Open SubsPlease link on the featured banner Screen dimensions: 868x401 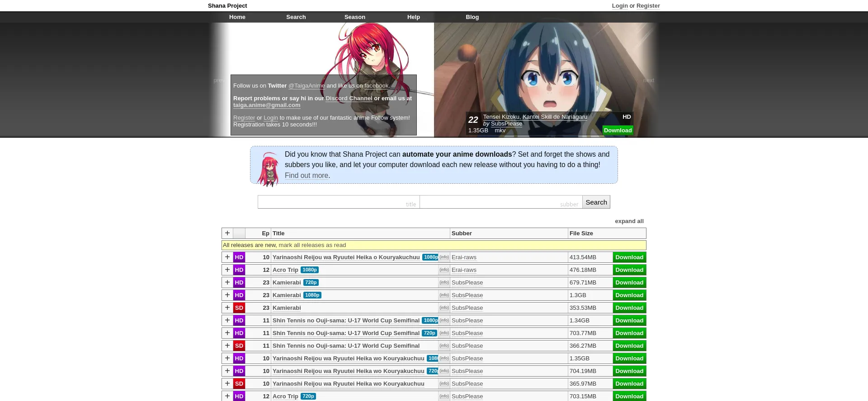tap(506, 123)
